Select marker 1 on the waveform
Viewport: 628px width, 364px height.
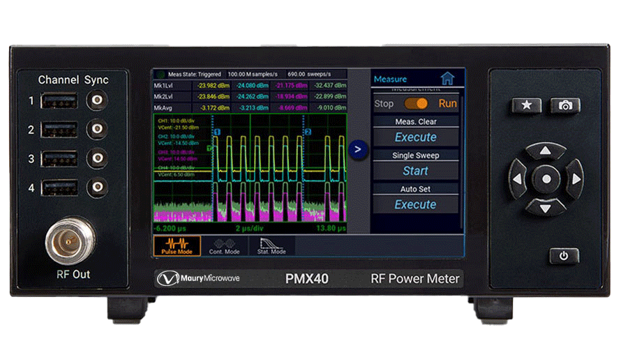(x=217, y=132)
